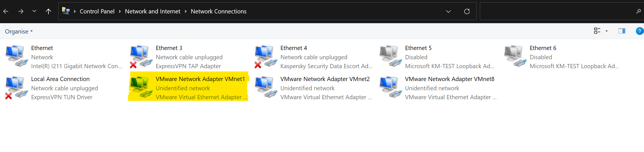
Task: Toggle the preview pane
Action: tap(622, 31)
